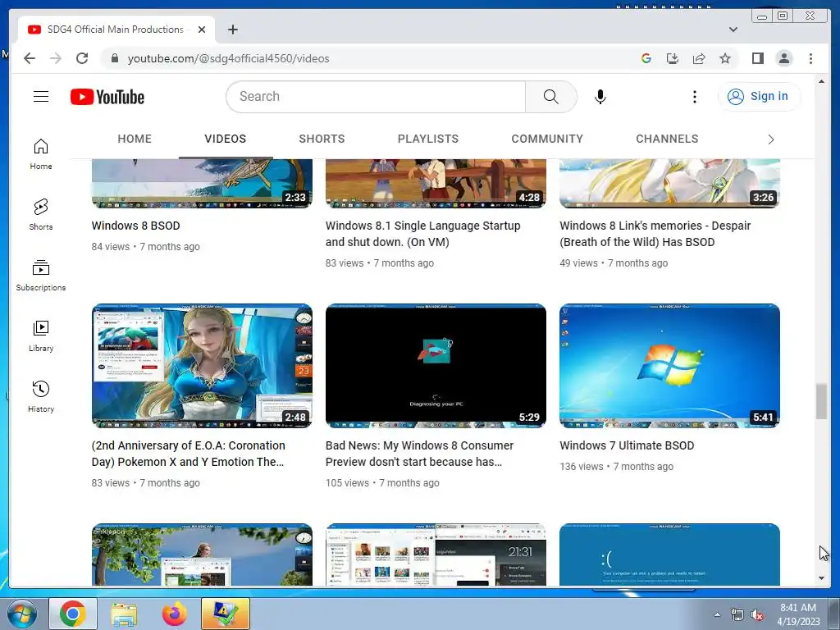Play the 3:26 video thumbnail
Viewport: 840px width, 630px height.
pos(669,183)
